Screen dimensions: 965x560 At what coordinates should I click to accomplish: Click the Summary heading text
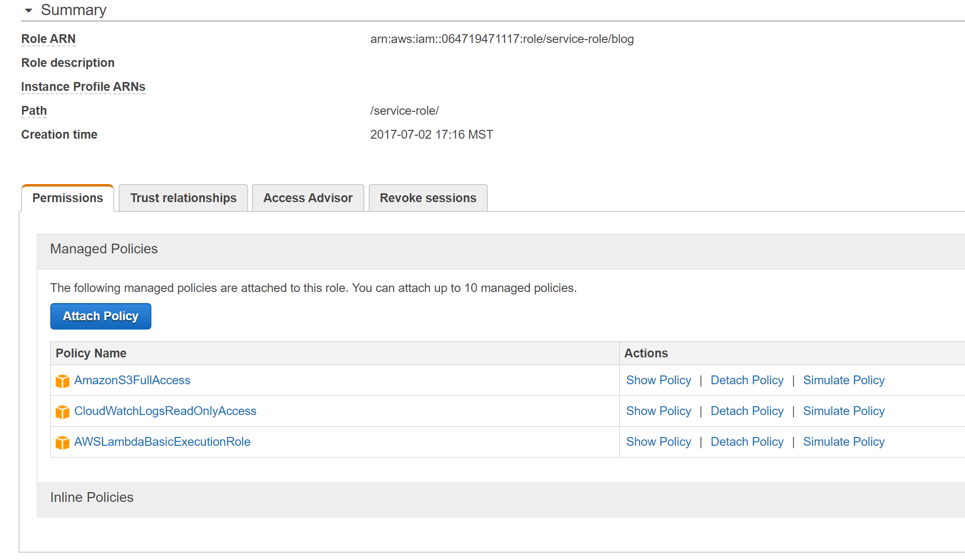pyautogui.click(x=74, y=10)
